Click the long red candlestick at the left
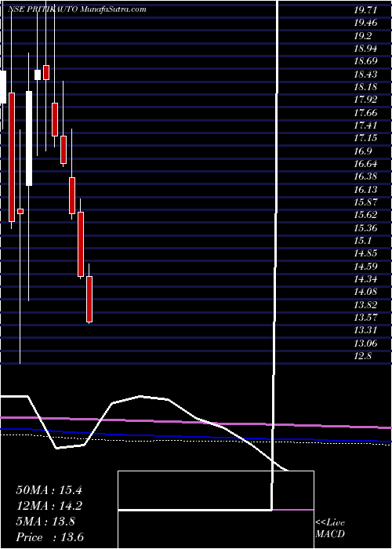 tap(12, 157)
